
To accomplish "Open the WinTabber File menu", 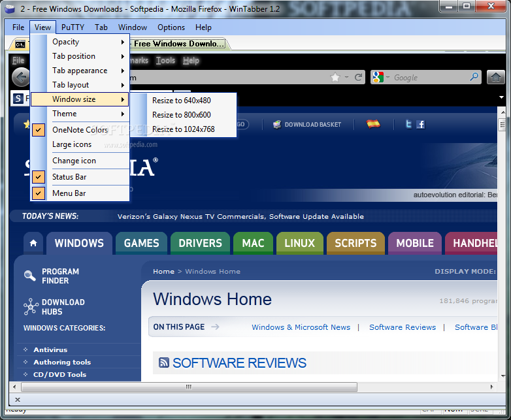I will (18, 27).
